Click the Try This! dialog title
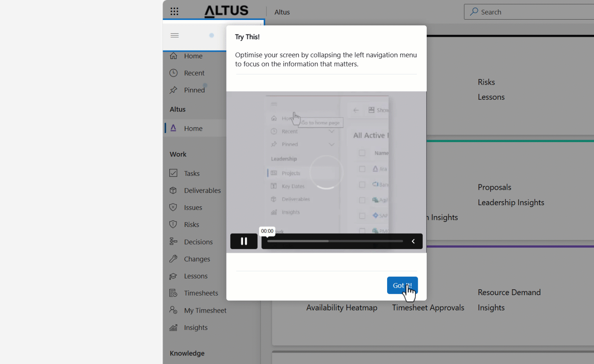Image resolution: width=594 pixels, height=364 pixels. [x=247, y=37]
